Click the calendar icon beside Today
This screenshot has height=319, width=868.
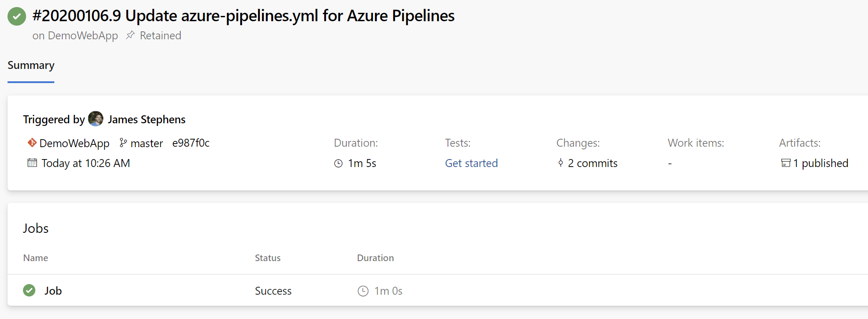pos(32,163)
